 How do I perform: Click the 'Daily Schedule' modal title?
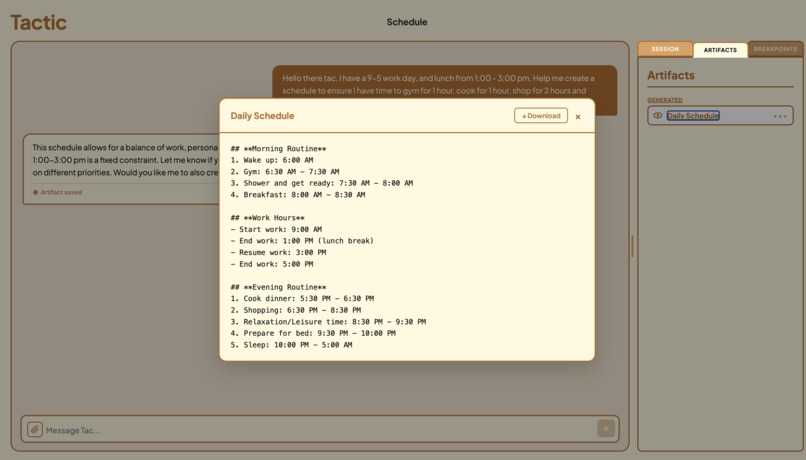[x=262, y=116]
